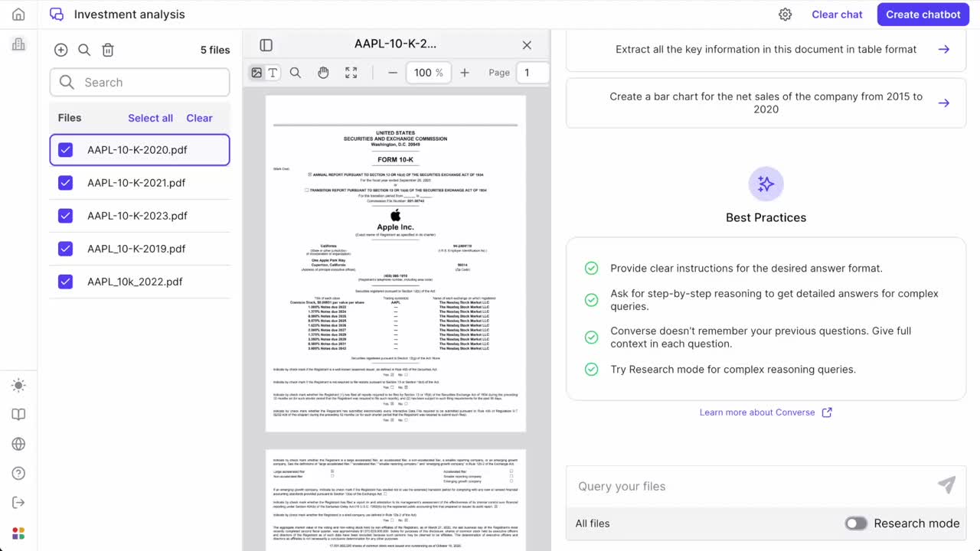Screen dimensions: 980x551
Task: Click Clear next to Select all
Action: [199, 118]
